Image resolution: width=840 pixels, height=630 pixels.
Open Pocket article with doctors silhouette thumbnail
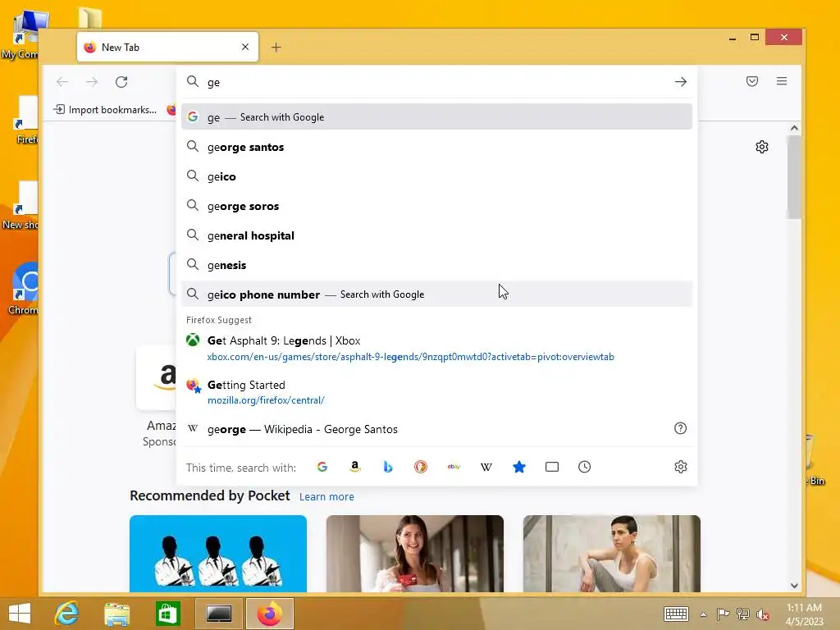[218, 554]
